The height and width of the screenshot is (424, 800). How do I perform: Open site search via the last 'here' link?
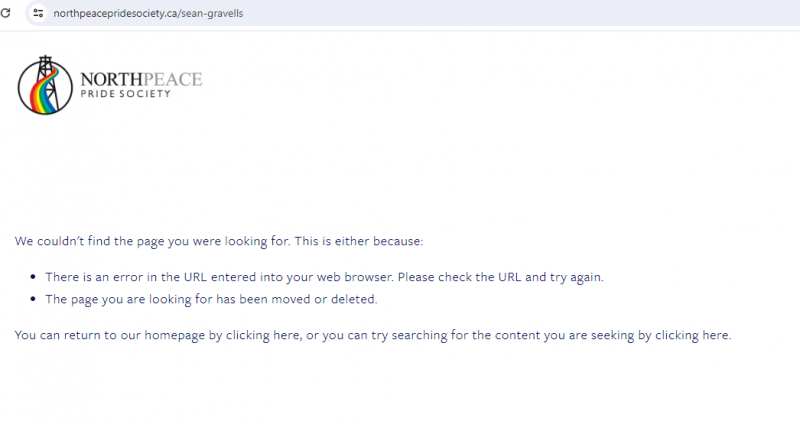coord(715,335)
